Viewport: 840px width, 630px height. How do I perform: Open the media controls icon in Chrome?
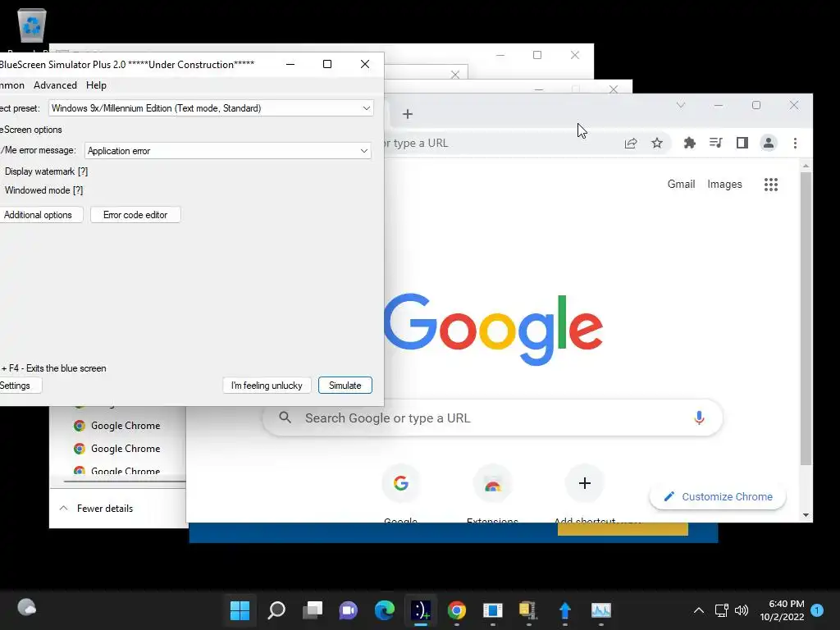(x=715, y=143)
